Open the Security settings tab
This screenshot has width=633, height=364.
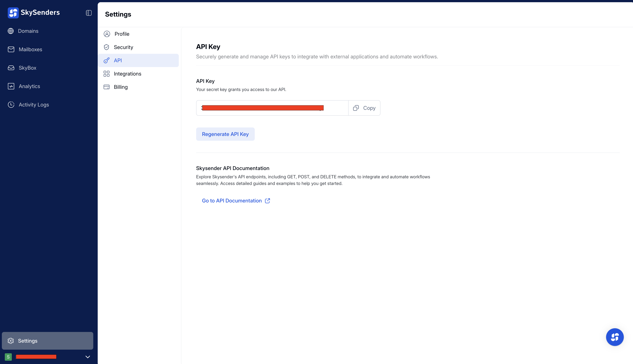[123, 47]
